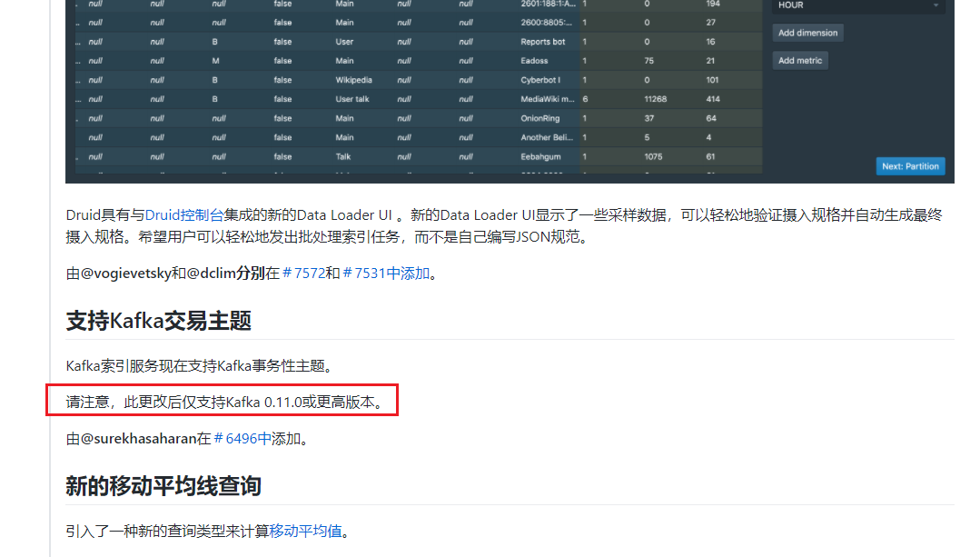
Task: Click the MediaWiki m... table cell
Action: point(547,99)
